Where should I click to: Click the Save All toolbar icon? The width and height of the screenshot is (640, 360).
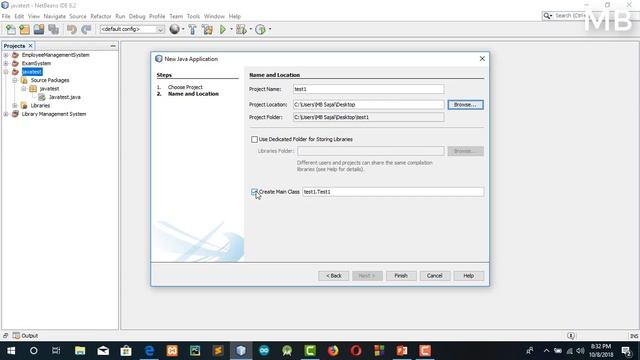[53, 29]
